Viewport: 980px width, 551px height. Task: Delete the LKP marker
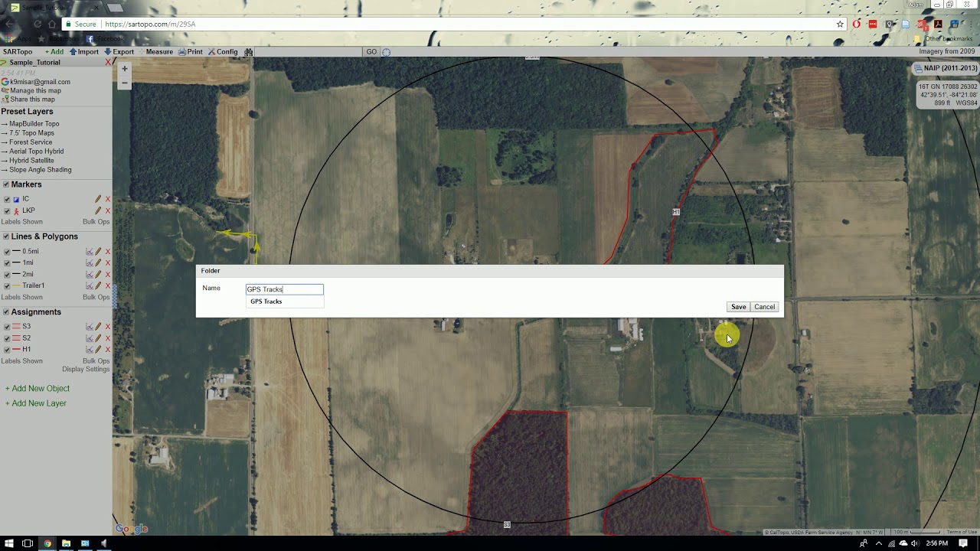click(x=108, y=210)
